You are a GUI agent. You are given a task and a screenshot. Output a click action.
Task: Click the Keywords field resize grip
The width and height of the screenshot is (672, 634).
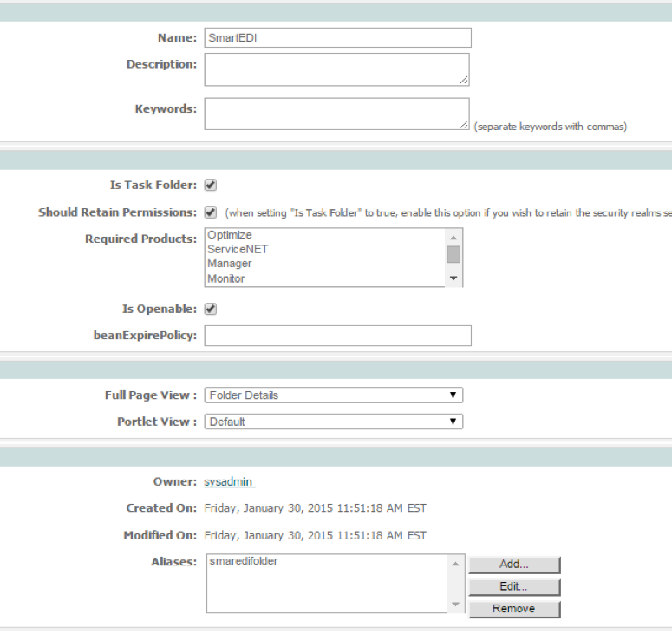pyautogui.click(x=464, y=124)
